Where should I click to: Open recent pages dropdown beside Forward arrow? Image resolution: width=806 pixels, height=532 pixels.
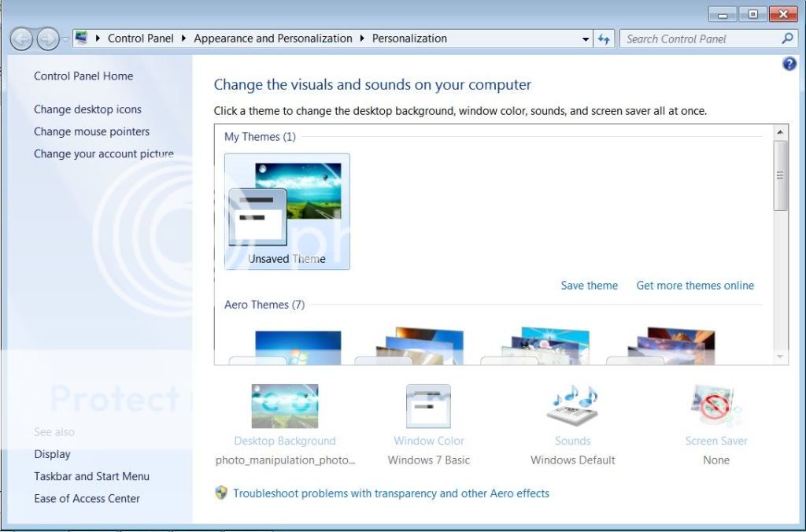click(x=65, y=39)
